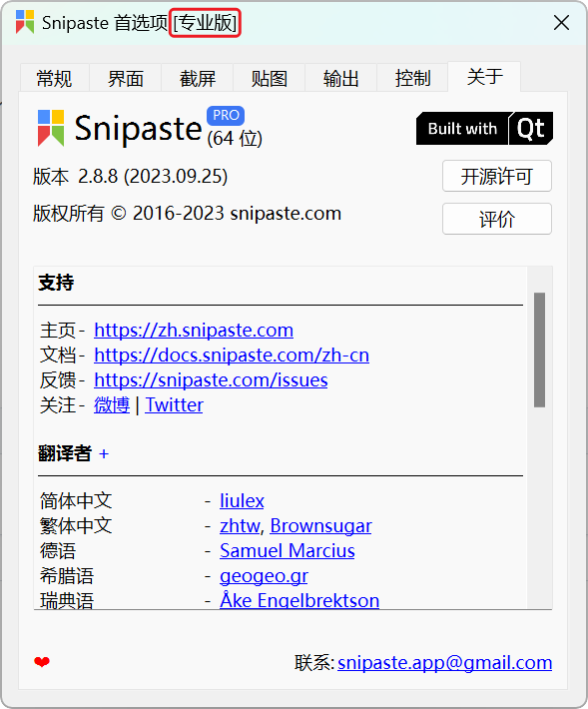Select the 贴图 tab
Screen dimensions: 588x709
[270, 78]
